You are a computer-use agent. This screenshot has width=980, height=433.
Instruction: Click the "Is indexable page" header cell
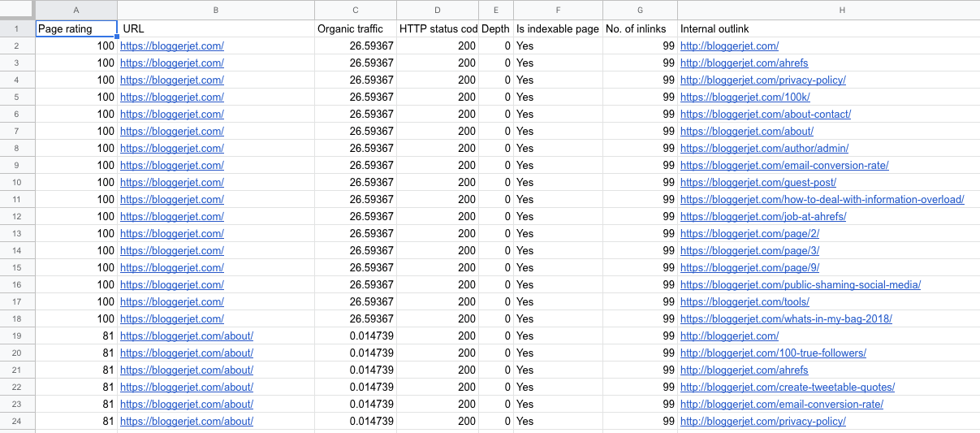tap(558, 29)
